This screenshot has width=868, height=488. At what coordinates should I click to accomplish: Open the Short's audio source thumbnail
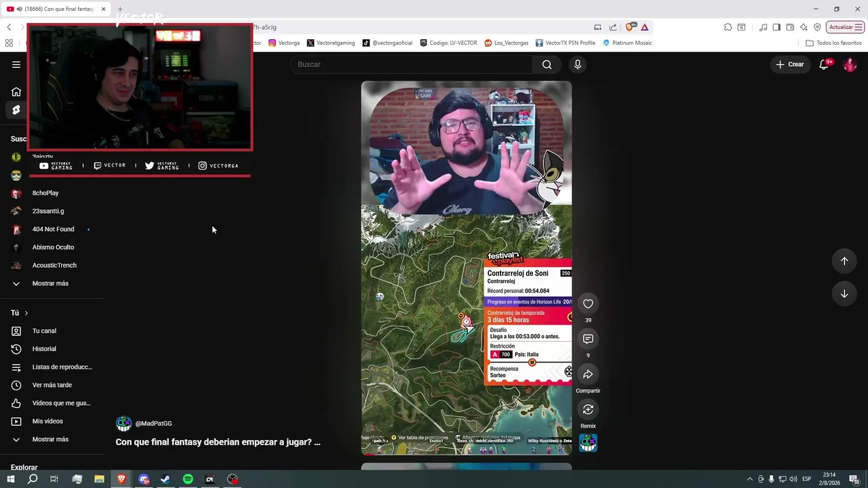point(588,443)
